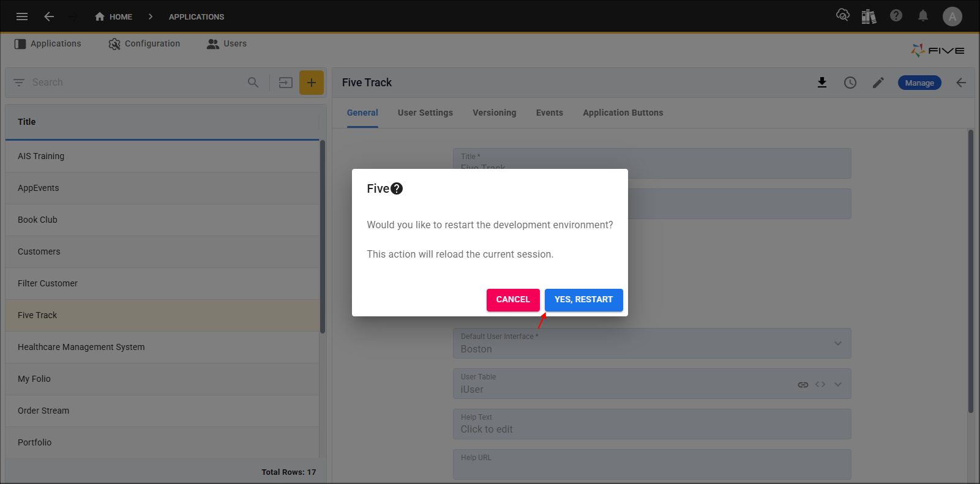This screenshot has height=484, width=980.
Task: Click the Home icon in the breadcrumb
Action: [100, 17]
